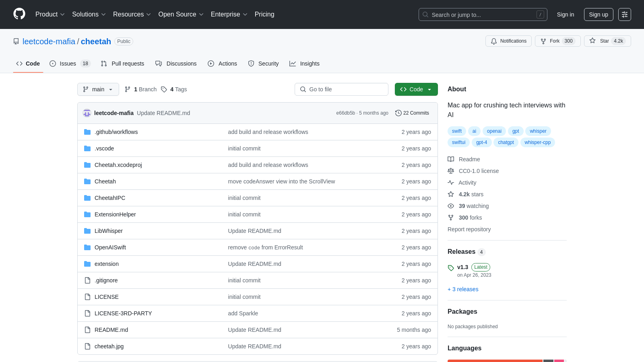644x362 pixels.
Task: Click the pulse icon beside Activity
Action: click(451, 183)
